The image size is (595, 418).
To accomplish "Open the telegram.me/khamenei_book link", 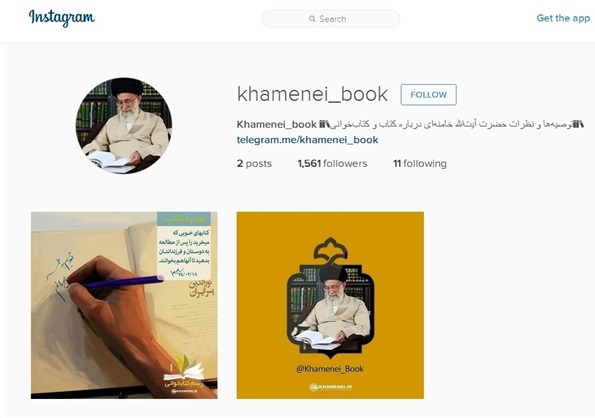I will (307, 140).
